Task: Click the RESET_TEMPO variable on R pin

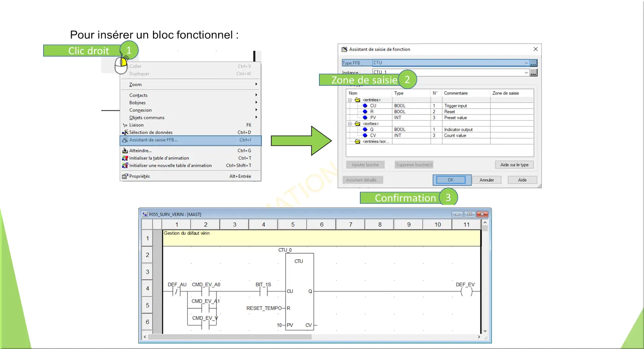Action: pyautogui.click(x=264, y=308)
